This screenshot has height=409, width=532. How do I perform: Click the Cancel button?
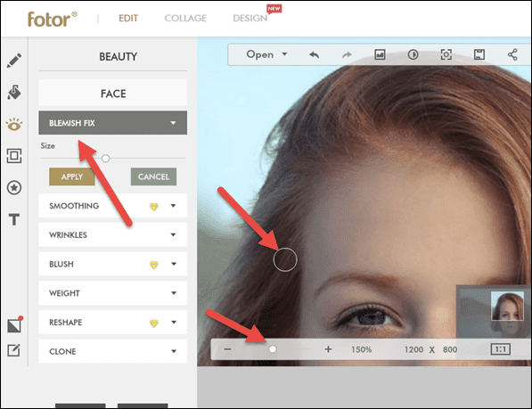tap(153, 176)
